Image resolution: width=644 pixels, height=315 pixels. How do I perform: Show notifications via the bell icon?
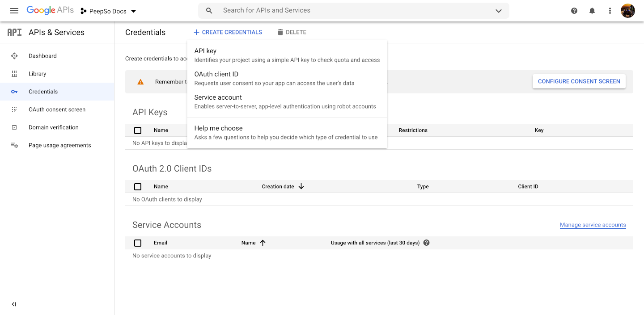(x=592, y=11)
